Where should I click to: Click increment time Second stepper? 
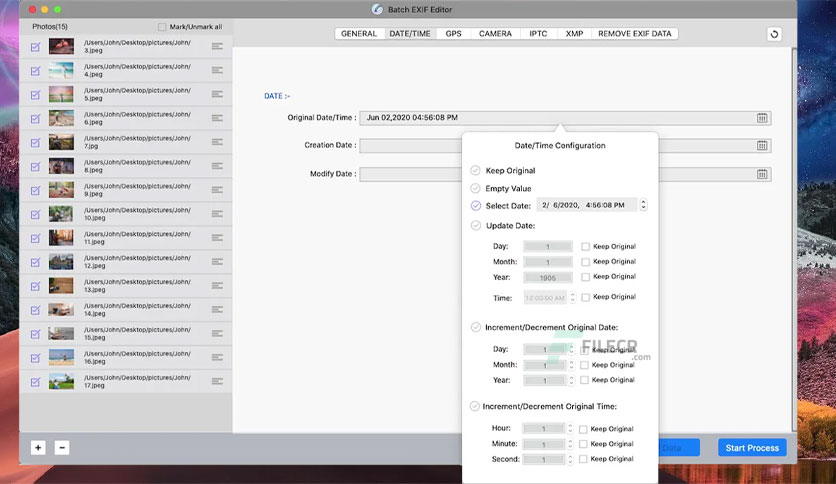pos(570,459)
